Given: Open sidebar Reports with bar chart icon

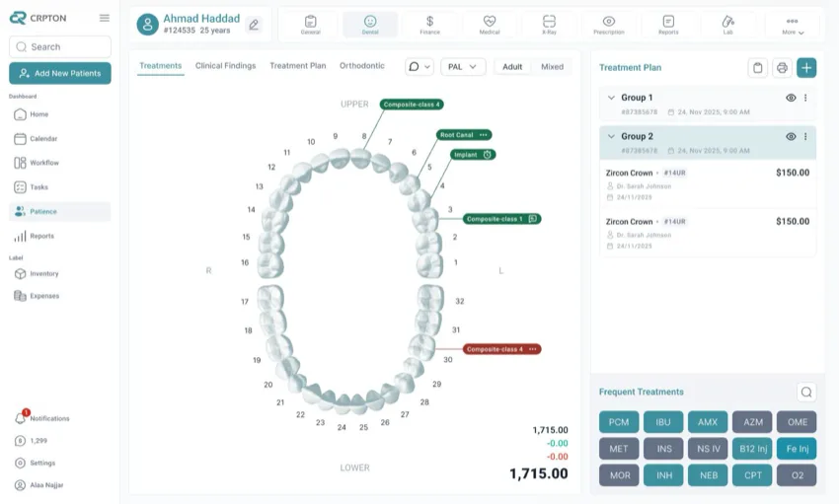Looking at the screenshot, I should 59,237.
